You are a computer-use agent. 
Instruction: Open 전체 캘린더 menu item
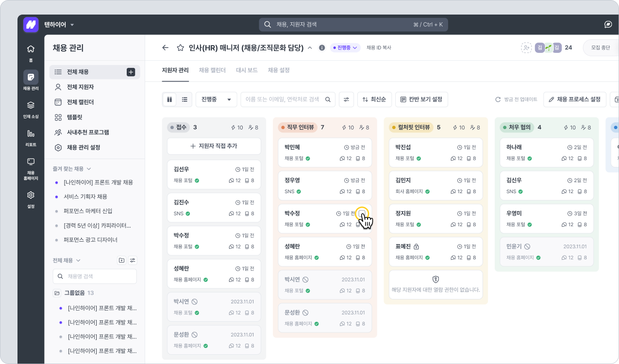[x=95, y=102]
